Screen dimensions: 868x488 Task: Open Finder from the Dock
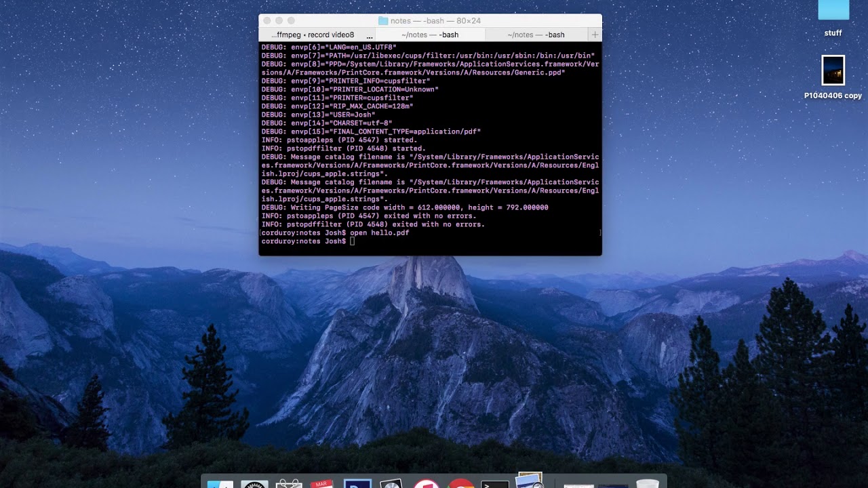220,483
